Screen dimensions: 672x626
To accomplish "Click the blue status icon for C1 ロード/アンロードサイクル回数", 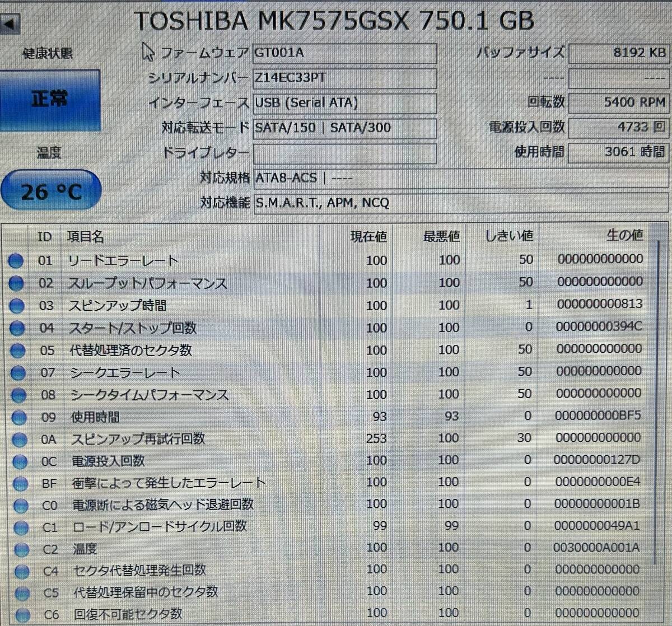I will 21,527.
